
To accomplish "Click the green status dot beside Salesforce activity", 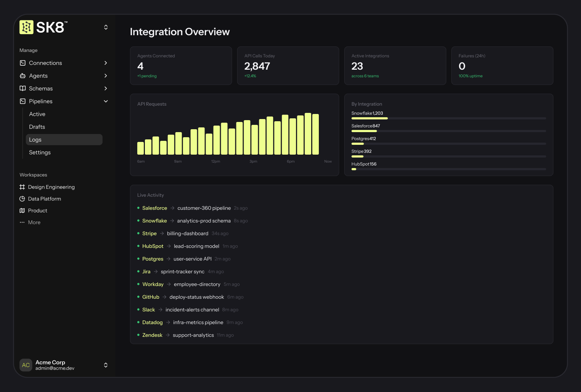I will [x=138, y=208].
